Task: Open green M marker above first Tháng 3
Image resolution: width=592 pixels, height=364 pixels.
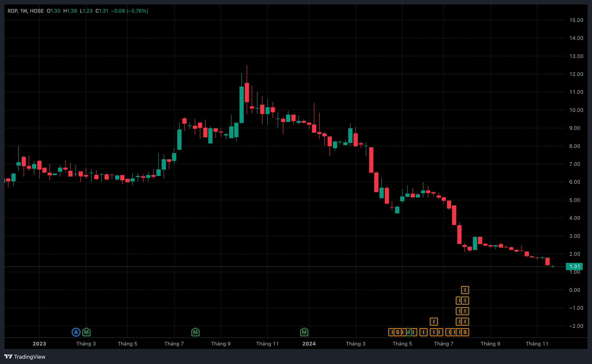Action: click(x=86, y=332)
